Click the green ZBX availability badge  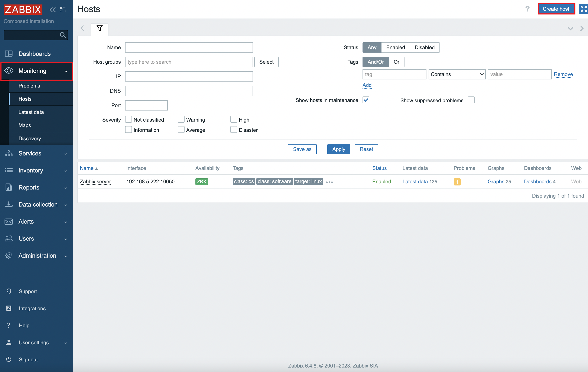(201, 181)
